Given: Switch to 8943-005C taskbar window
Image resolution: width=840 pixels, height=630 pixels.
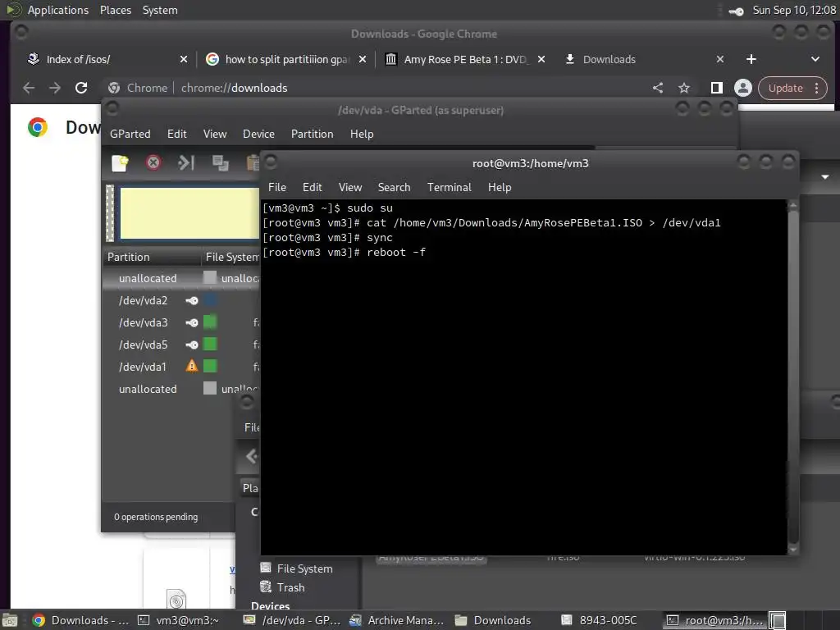Looking at the screenshot, I should [599, 620].
